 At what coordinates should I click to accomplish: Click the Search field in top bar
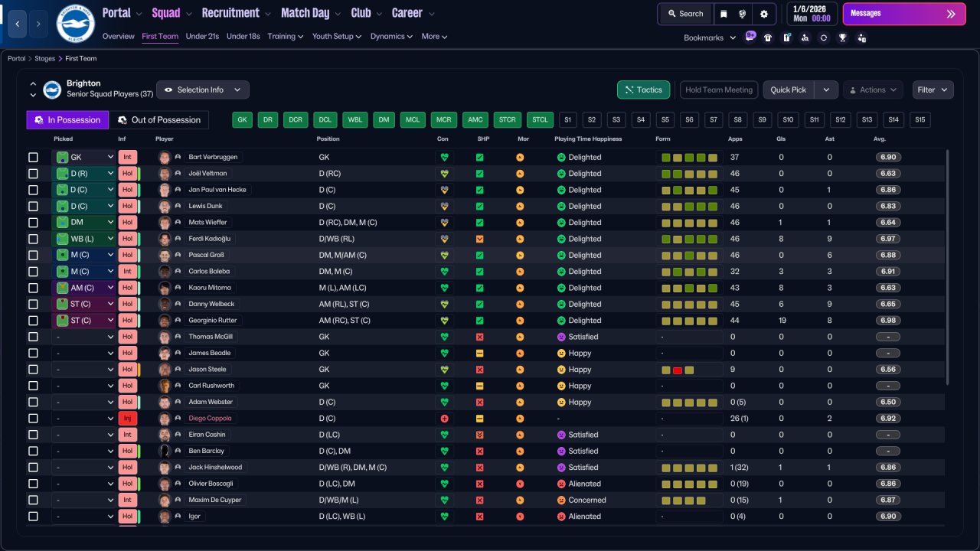(684, 14)
